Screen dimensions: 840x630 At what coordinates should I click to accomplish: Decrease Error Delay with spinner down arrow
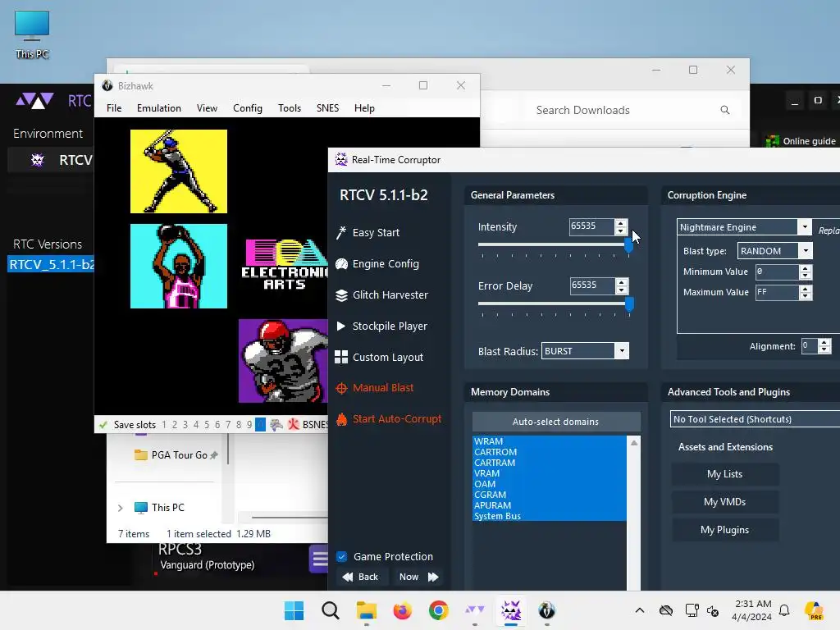coord(622,290)
